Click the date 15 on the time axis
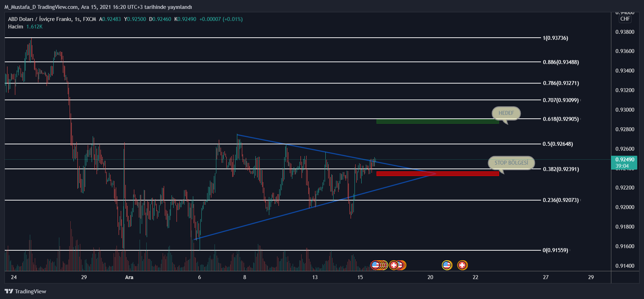Viewport: 644px width, 299px height. [x=360, y=277]
